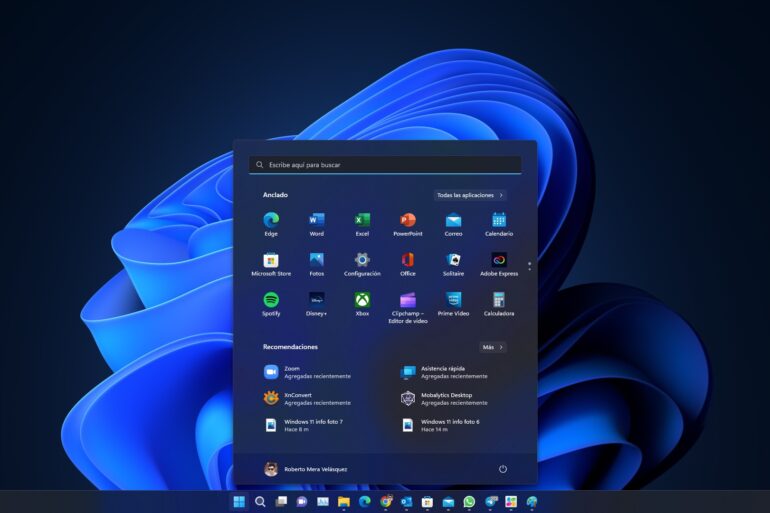Click the Windows Start button on taskbar
The width and height of the screenshot is (770, 513).
239,502
